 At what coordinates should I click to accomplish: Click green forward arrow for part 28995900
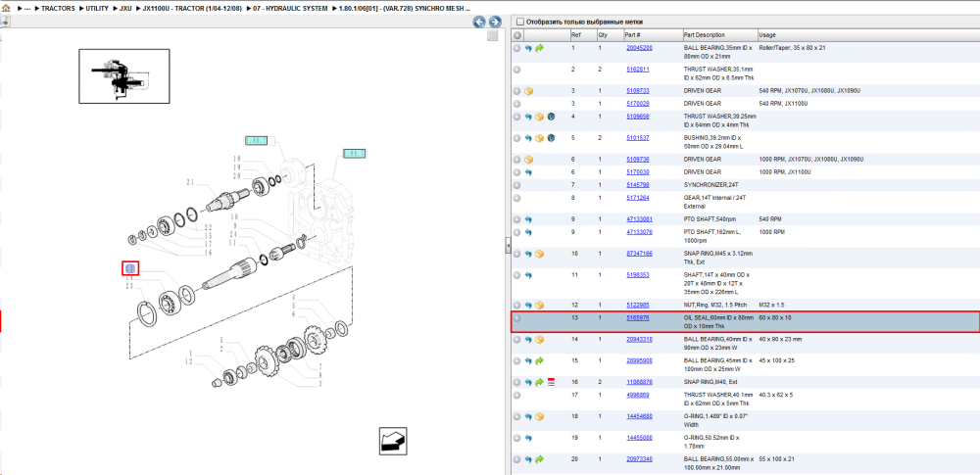point(539,361)
